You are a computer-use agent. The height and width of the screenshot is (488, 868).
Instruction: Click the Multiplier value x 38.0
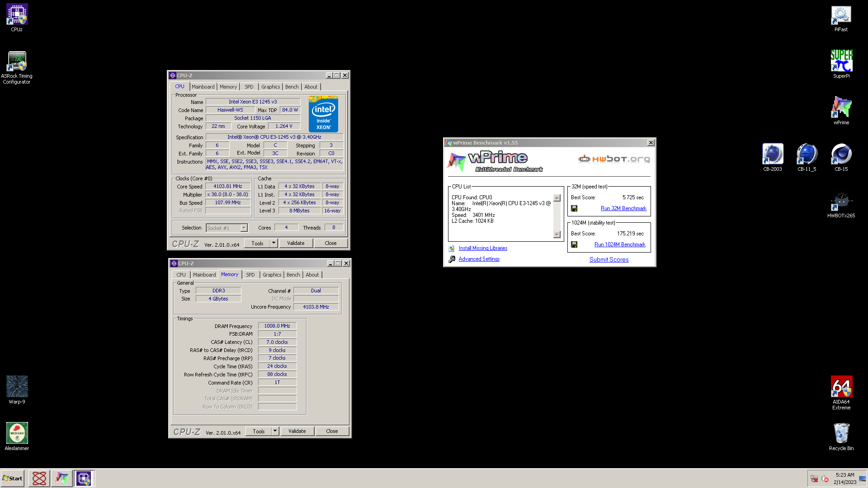228,194
